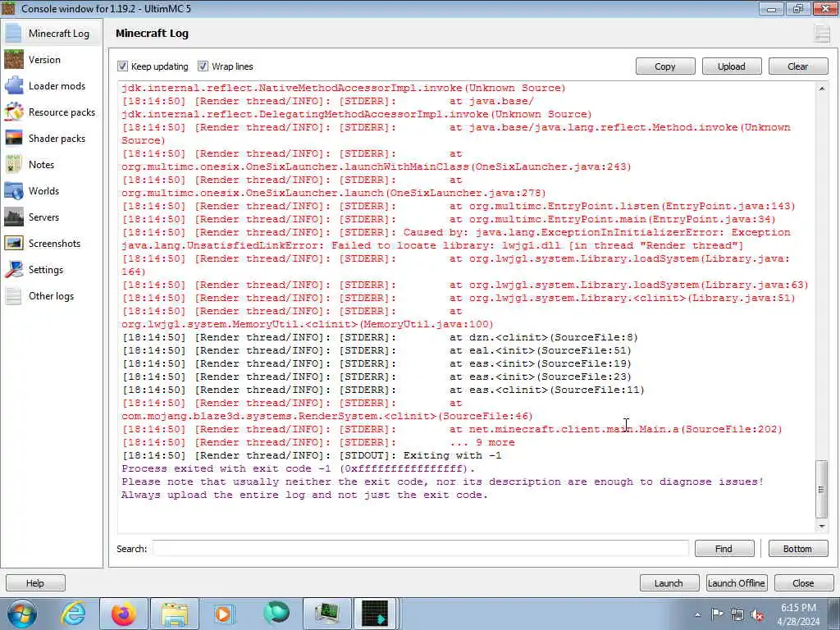Close the console with Close button
The width and height of the screenshot is (840, 630).
pyautogui.click(x=803, y=583)
